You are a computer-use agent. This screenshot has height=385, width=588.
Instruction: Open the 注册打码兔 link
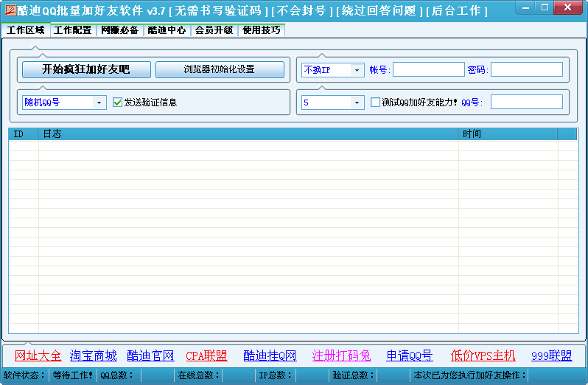pos(342,355)
